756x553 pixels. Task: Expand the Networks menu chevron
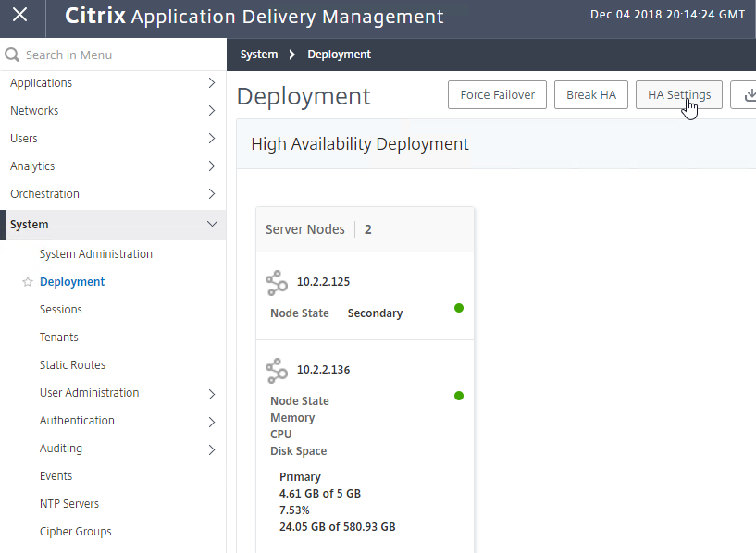click(x=212, y=111)
